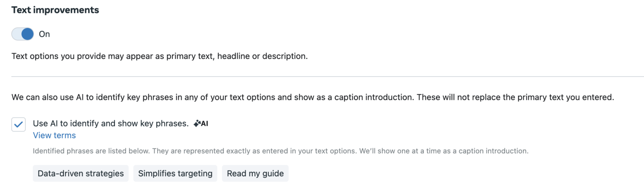
Task: Click the They are represented exactly sentence
Action: (x=254, y=151)
